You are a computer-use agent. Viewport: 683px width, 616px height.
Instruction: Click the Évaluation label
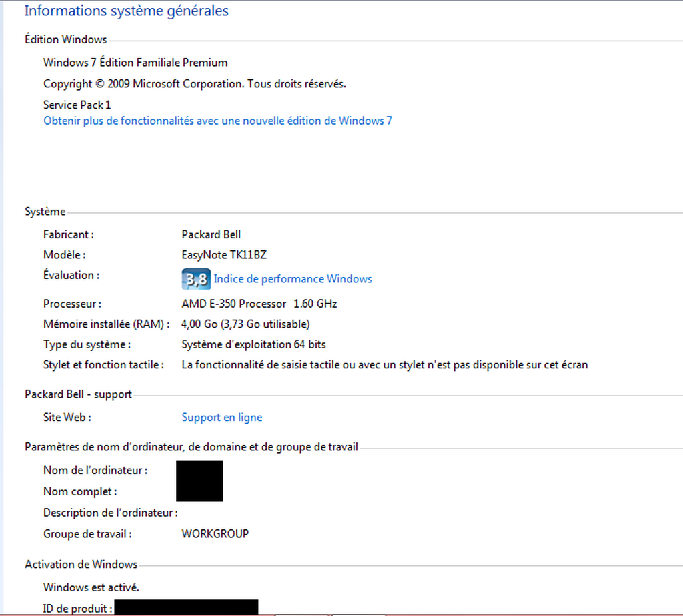71,275
